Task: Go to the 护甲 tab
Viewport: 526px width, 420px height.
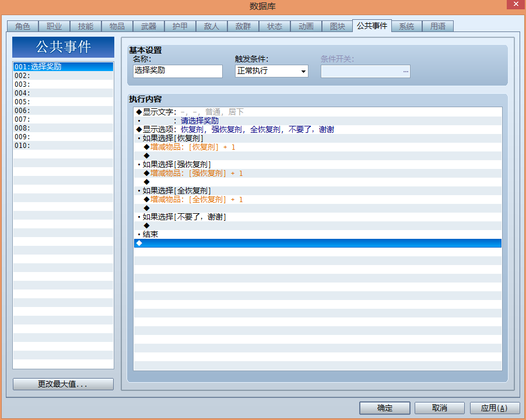Action: (180, 26)
